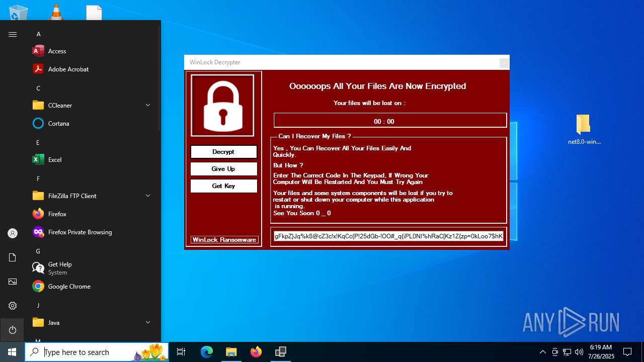Open the Java folder in Start menu
Image resolution: width=644 pixels, height=362 pixels.
point(53,323)
